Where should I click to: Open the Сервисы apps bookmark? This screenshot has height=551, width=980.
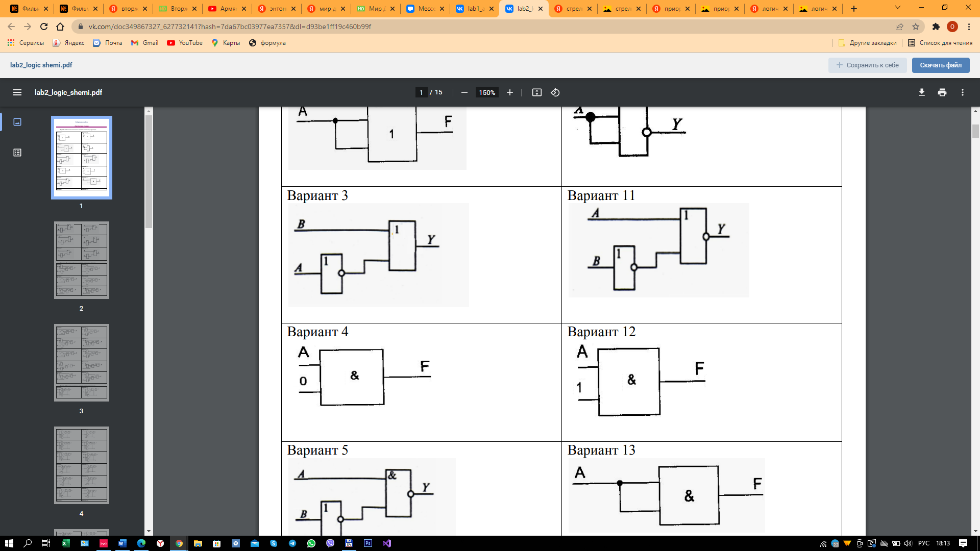point(26,43)
